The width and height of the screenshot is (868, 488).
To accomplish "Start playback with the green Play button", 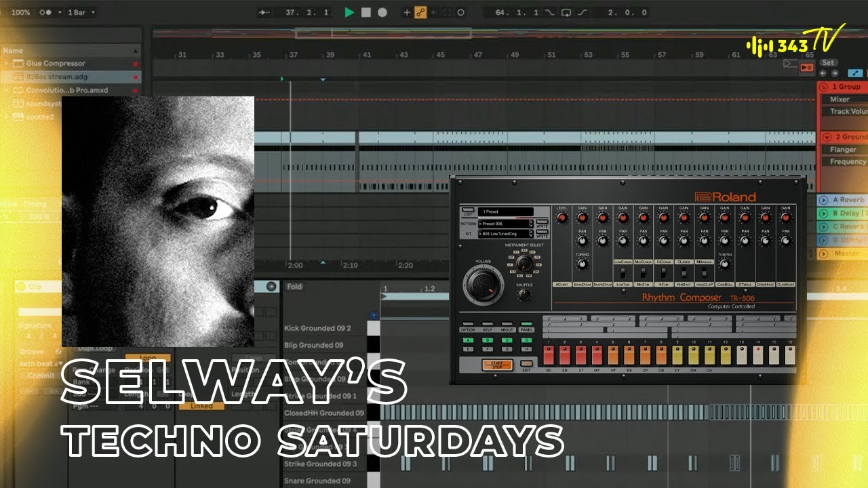I will (x=349, y=12).
